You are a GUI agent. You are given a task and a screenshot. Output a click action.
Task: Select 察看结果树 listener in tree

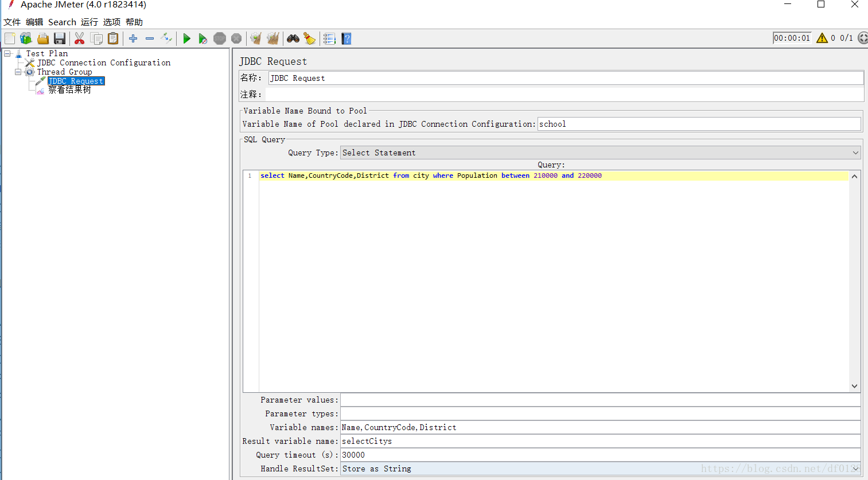pos(69,90)
